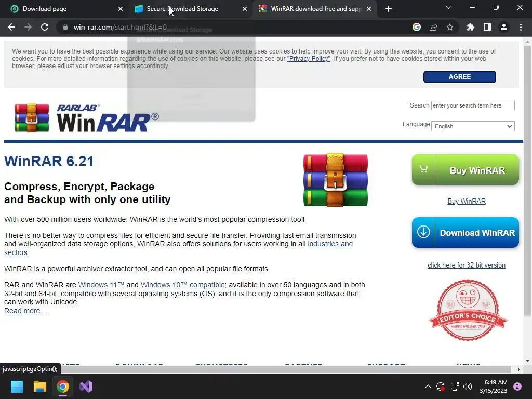Follow the Windows 10 compatible link
532x399 pixels.
[x=183, y=285]
